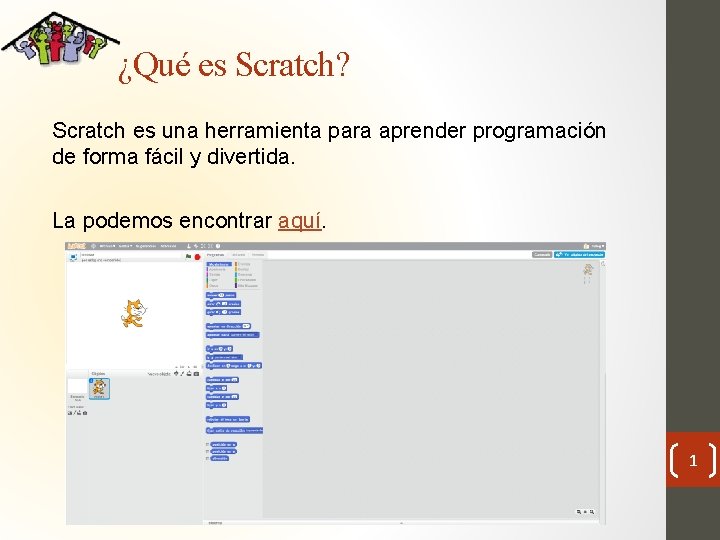Switch to the Programas tab
The height and width of the screenshot is (540, 720).
click(215, 255)
